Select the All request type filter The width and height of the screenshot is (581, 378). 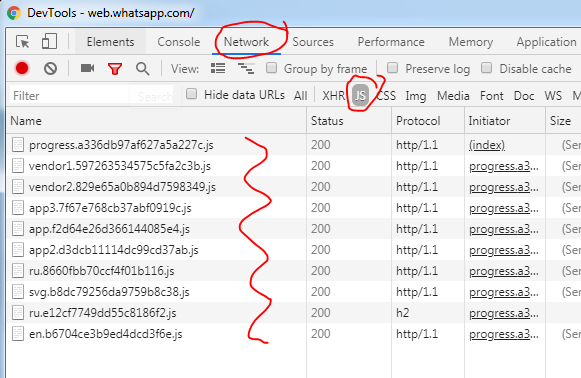tap(301, 96)
